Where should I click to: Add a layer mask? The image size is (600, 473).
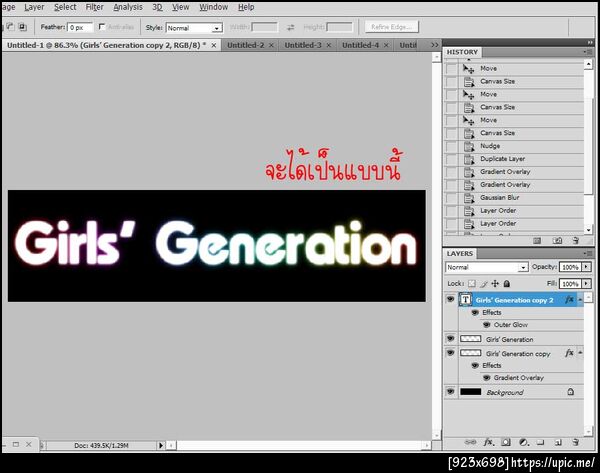tap(506, 442)
